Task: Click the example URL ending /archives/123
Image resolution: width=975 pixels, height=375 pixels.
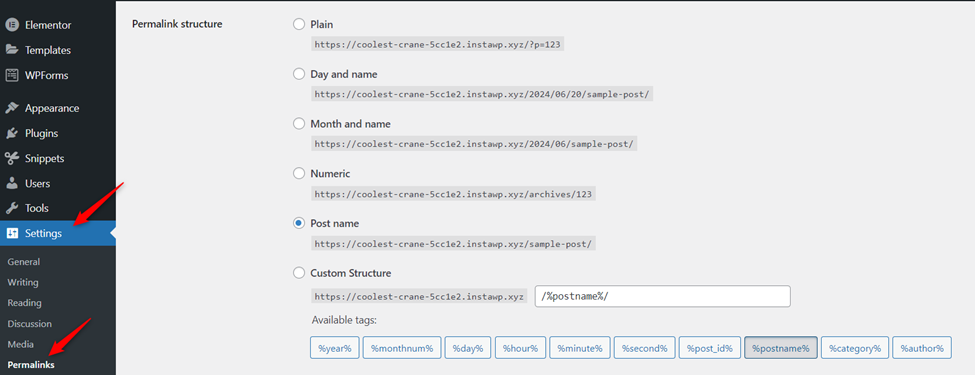Action: (453, 194)
